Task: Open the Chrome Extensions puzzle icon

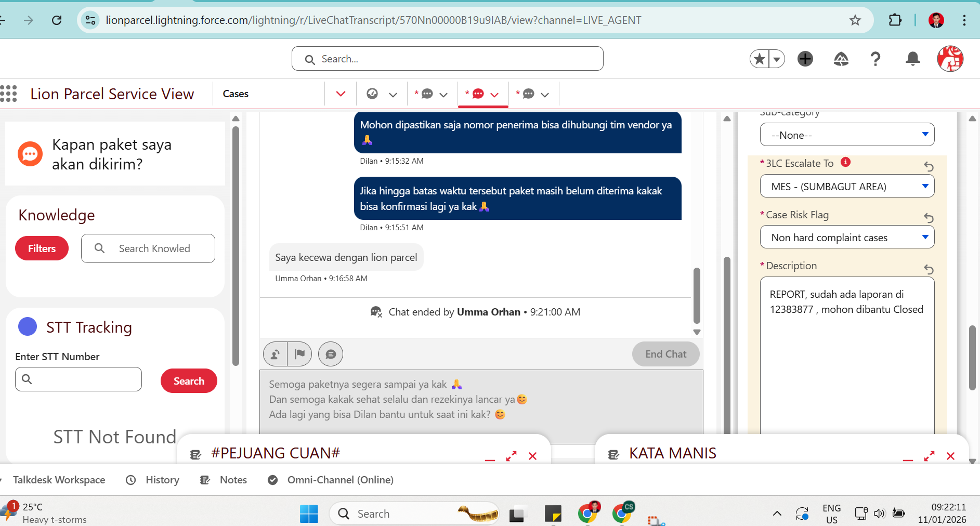Action: 895,20
